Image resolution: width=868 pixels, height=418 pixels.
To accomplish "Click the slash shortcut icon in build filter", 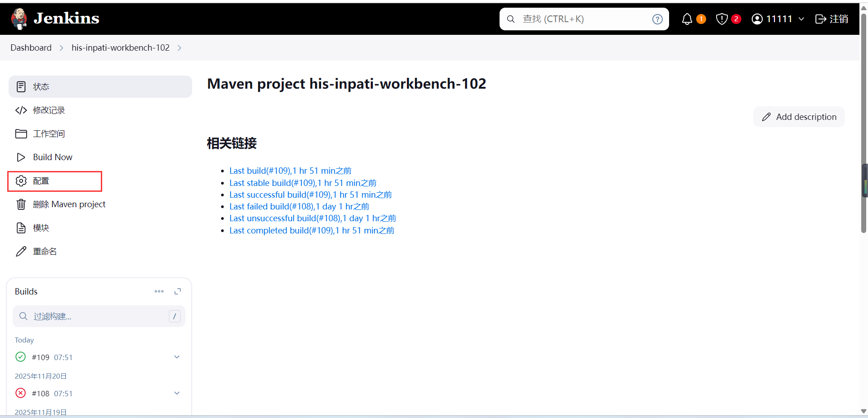I will pos(175,316).
